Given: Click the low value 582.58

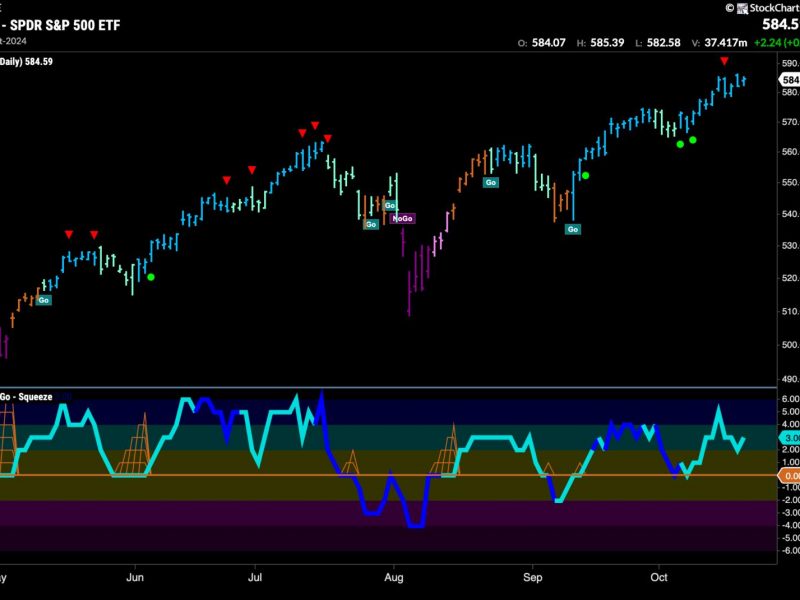Looking at the screenshot, I should tap(664, 43).
